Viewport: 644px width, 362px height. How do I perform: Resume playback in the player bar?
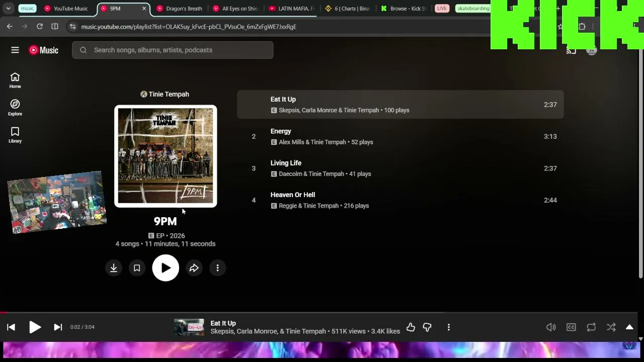coord(35,327)
